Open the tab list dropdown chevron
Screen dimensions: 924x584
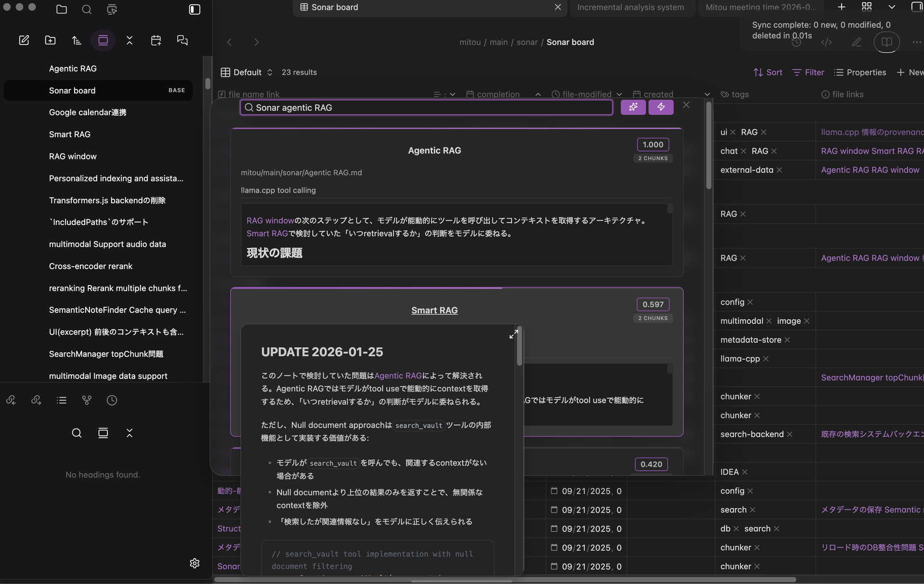click(892, 7)
